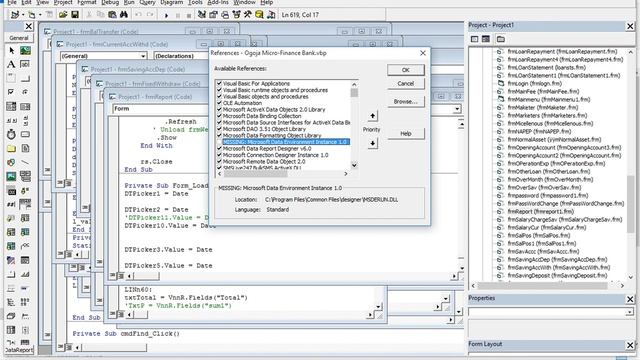Click View Object icon in Project panel
Image resolution: width=640 pixels, height=360 pixels.
click(486, 39)
